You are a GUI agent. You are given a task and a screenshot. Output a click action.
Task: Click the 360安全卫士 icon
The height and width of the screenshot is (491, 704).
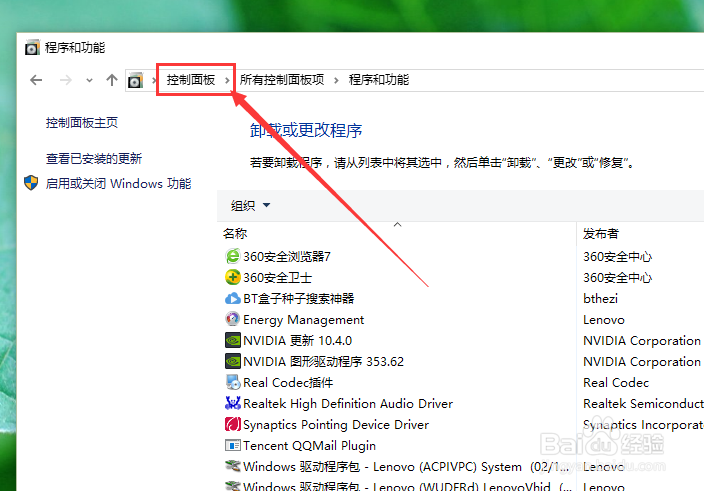click(233, 277)
